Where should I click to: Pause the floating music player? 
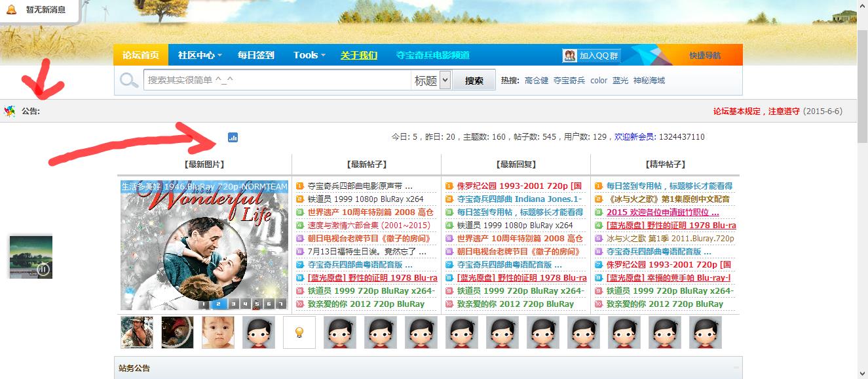43,269
